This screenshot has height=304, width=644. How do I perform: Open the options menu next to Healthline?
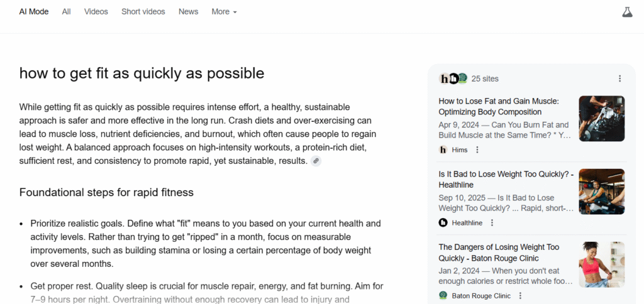point(492,222)
